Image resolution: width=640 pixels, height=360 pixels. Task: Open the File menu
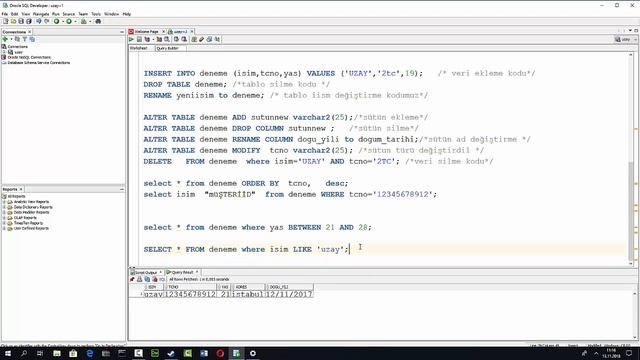point(5,14)
